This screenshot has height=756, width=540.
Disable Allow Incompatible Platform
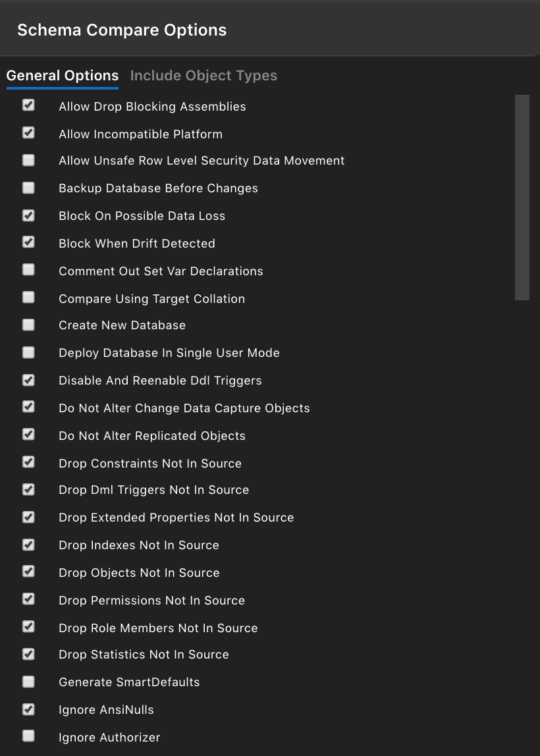point(28,132)
